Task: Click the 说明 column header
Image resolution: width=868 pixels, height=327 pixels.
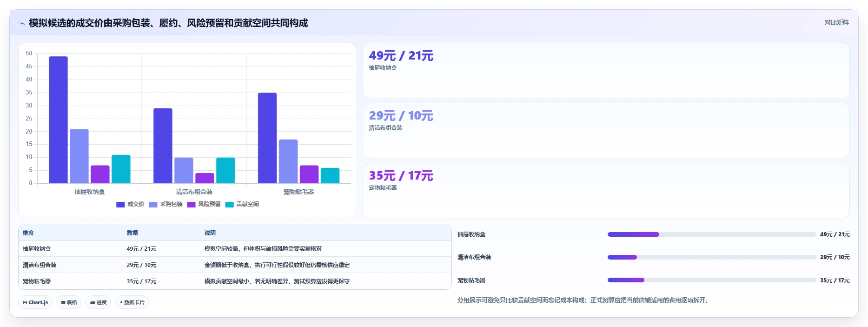Action: (210, 233)
